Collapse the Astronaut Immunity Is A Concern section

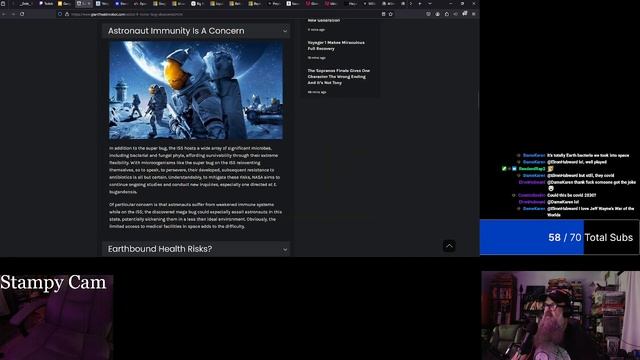[285, 31]
